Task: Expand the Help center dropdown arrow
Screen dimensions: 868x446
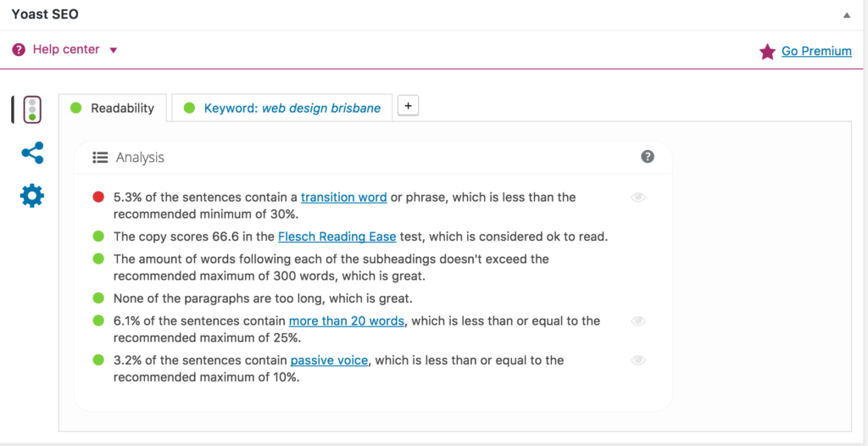Action: [114, 50]
